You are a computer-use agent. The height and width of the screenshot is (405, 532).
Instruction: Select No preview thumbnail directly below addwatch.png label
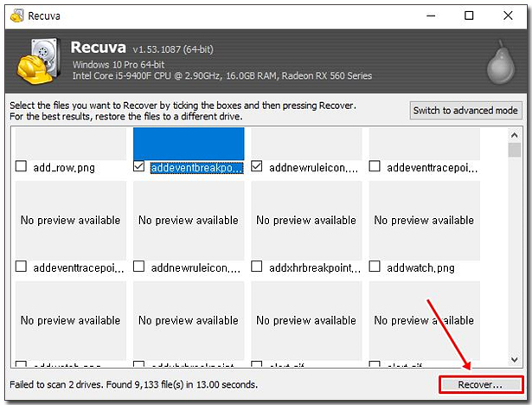pos(424,320)
